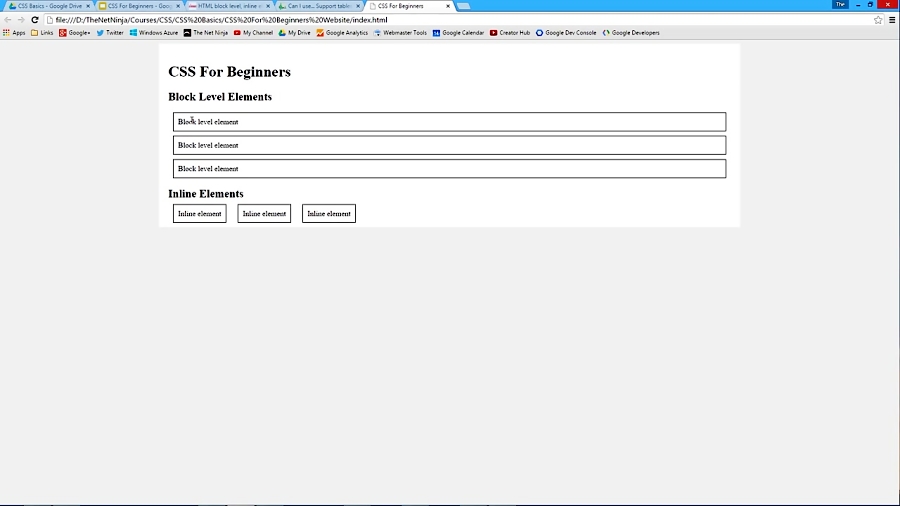The image size is (900, 506).
Task: Reload the page with the refresh icon
Action: [x=34, y=20]
